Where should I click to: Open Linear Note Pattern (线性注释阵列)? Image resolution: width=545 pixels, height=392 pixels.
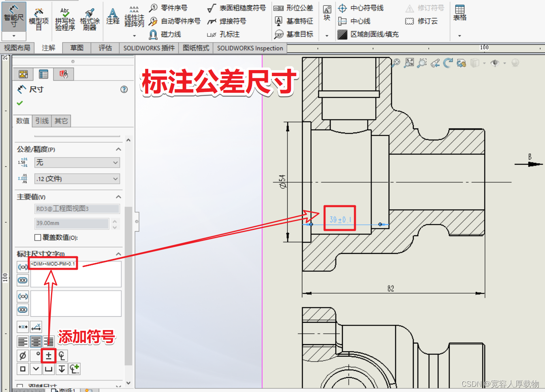pos(134,17)
